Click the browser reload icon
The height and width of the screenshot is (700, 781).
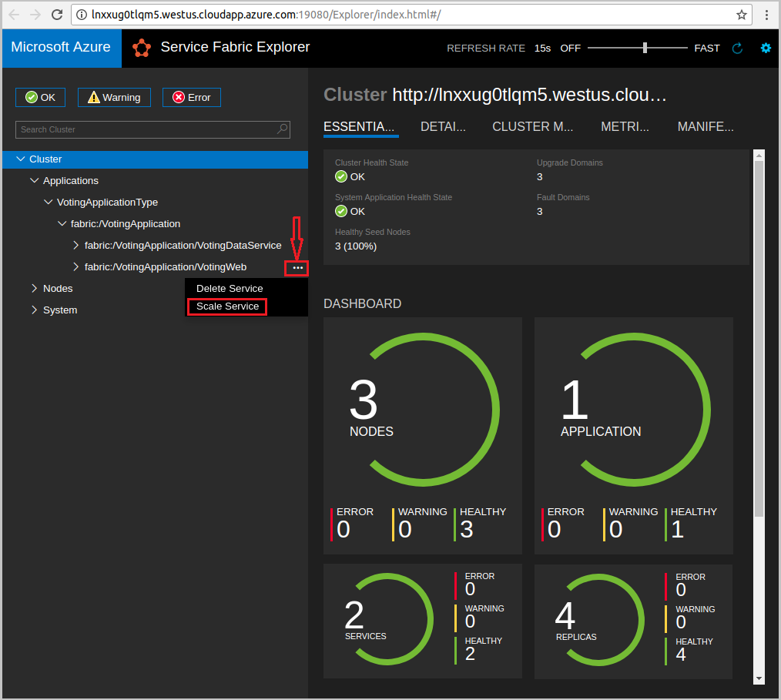coord(57,15)
